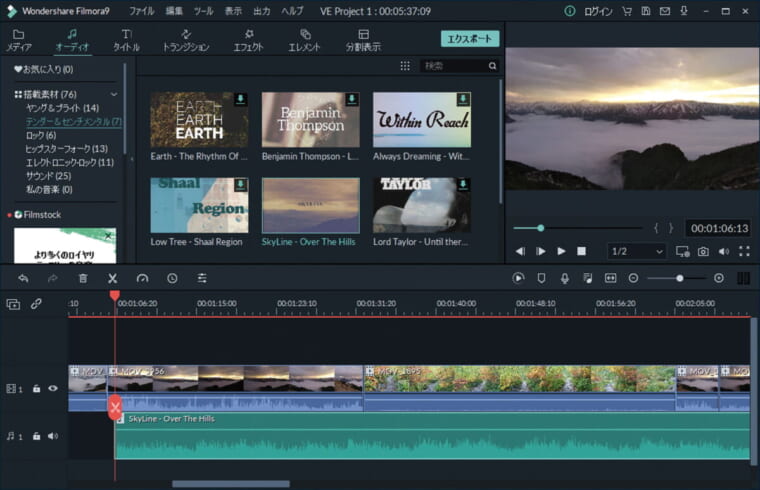The width and height of the screenshot is (760, 490).
Task: Play the preview video
Action: tap(561, 251)
